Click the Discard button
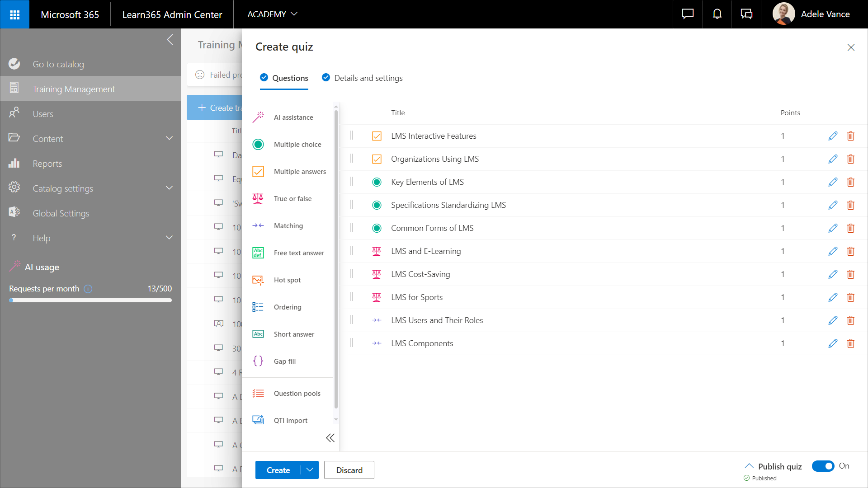The image size is (868, 488). [x=349, y=470]
